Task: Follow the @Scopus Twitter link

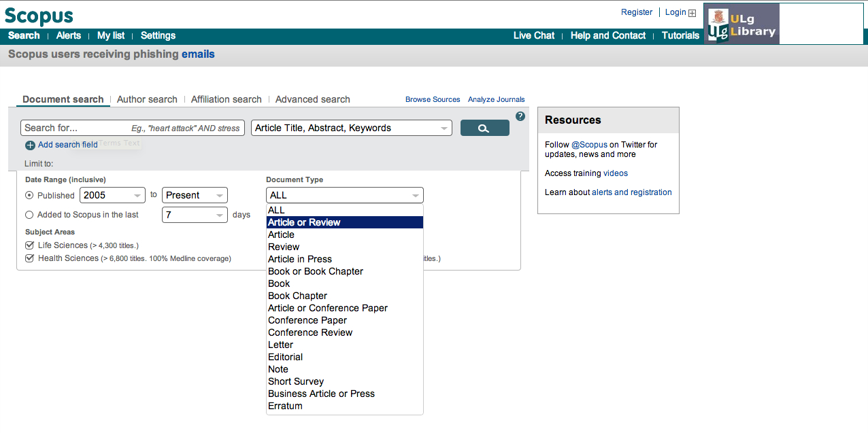Action: [x=589, y=145]
